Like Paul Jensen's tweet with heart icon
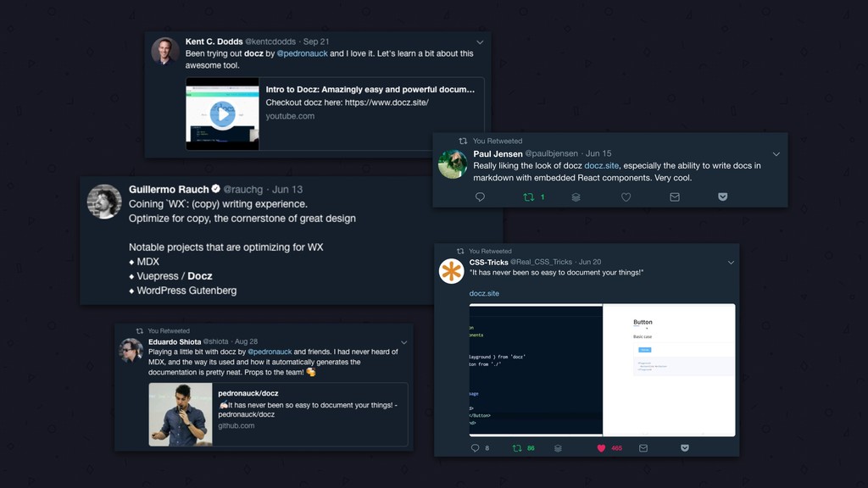The width and height of the screenshot is (868, 488). (626, 197)
